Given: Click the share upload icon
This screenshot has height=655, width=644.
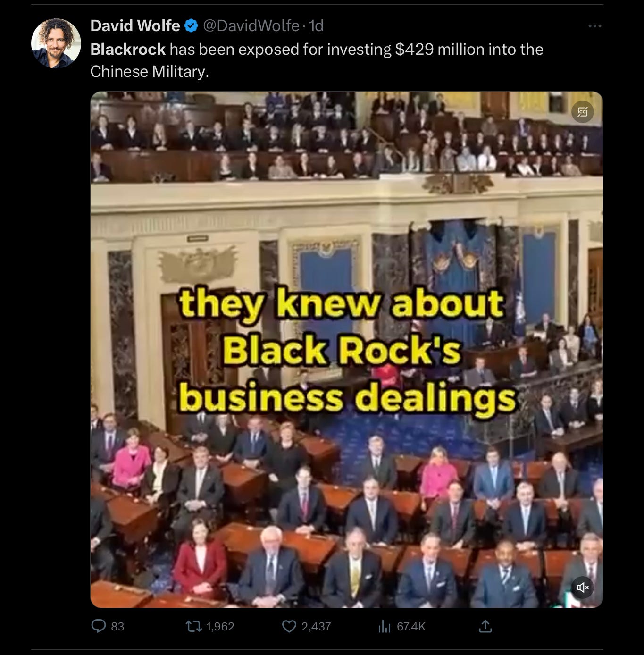Looking at the screenshot, I should pos(485,626).
